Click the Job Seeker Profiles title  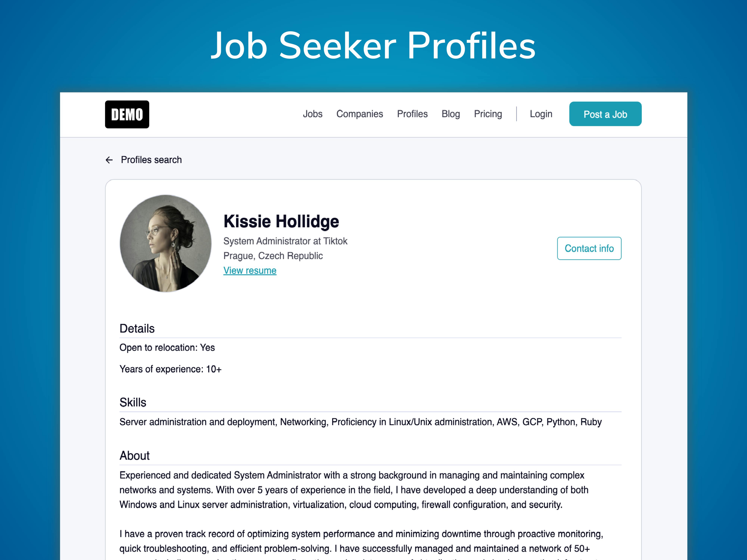tap(373, 46)
